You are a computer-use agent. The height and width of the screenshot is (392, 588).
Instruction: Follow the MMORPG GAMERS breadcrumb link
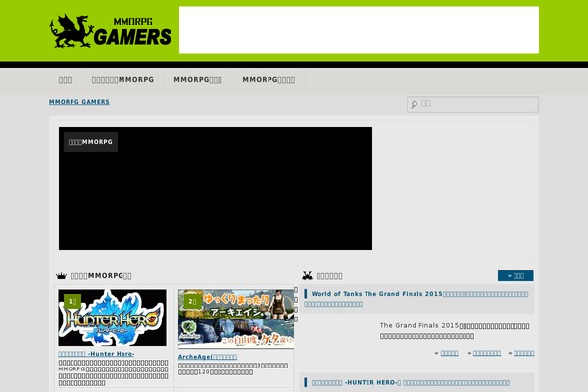click(79, 102)
